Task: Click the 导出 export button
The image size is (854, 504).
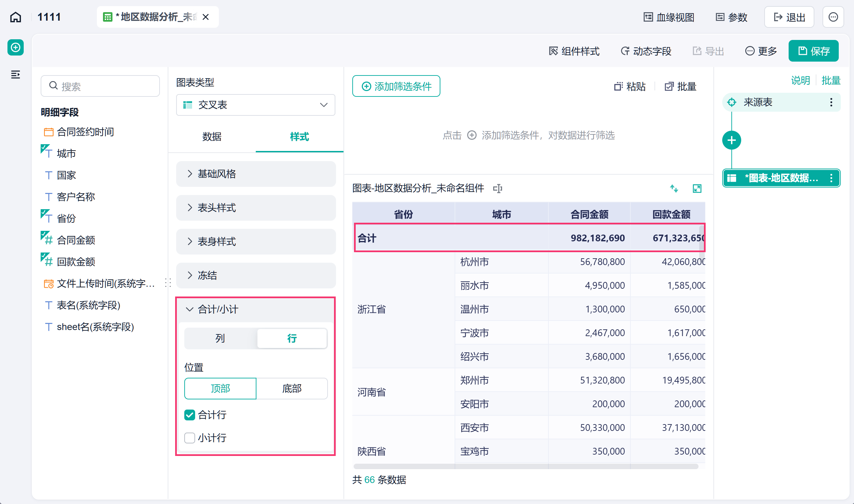Action: tap(708, 51)
